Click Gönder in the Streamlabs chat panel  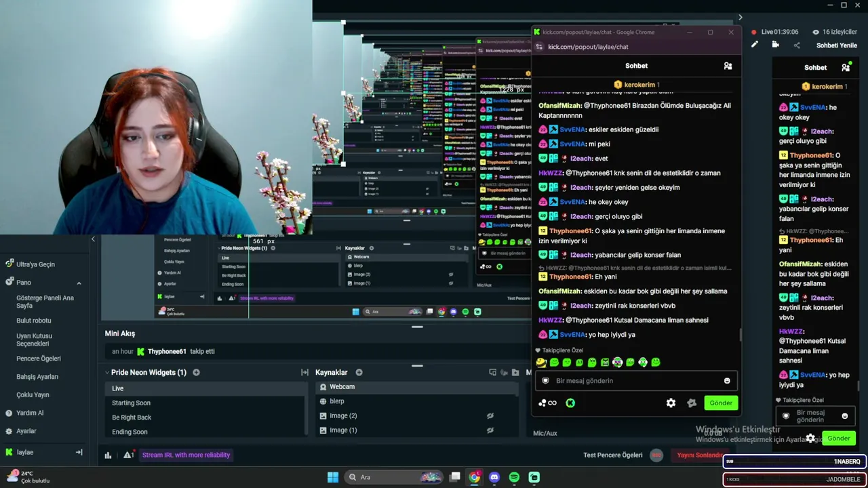point(839,439)
